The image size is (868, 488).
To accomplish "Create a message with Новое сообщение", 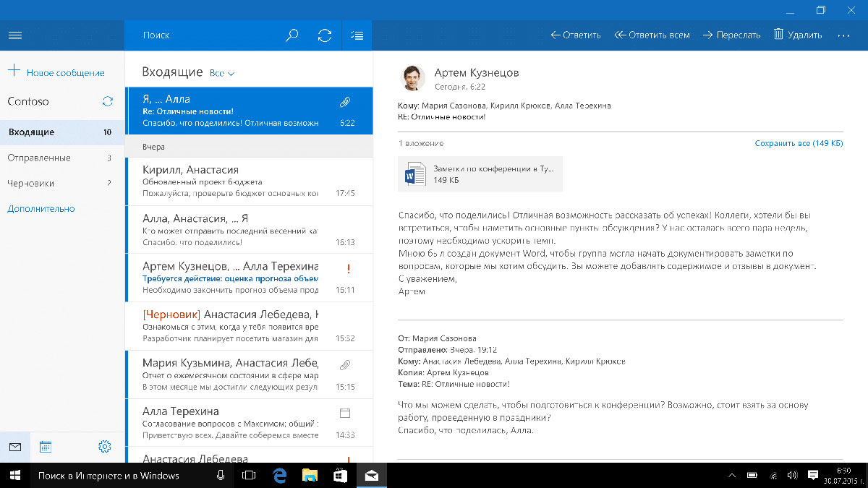I will coord(56,72).
